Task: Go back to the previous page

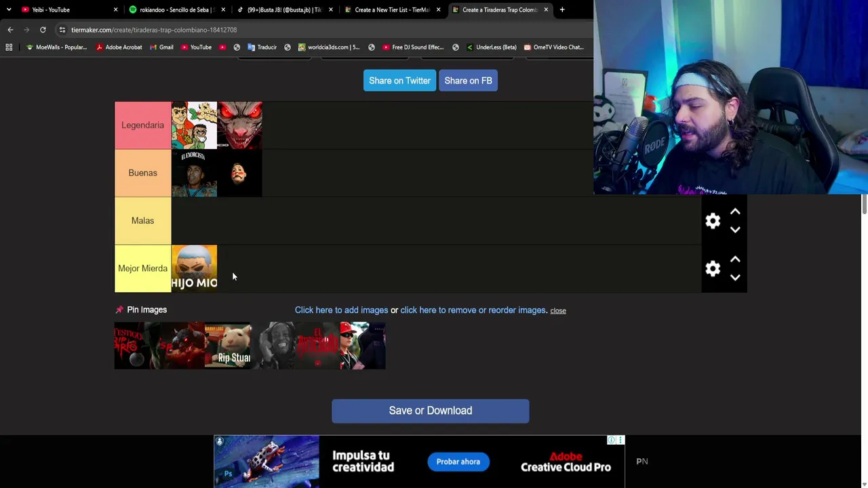Action: pos(10,30)
